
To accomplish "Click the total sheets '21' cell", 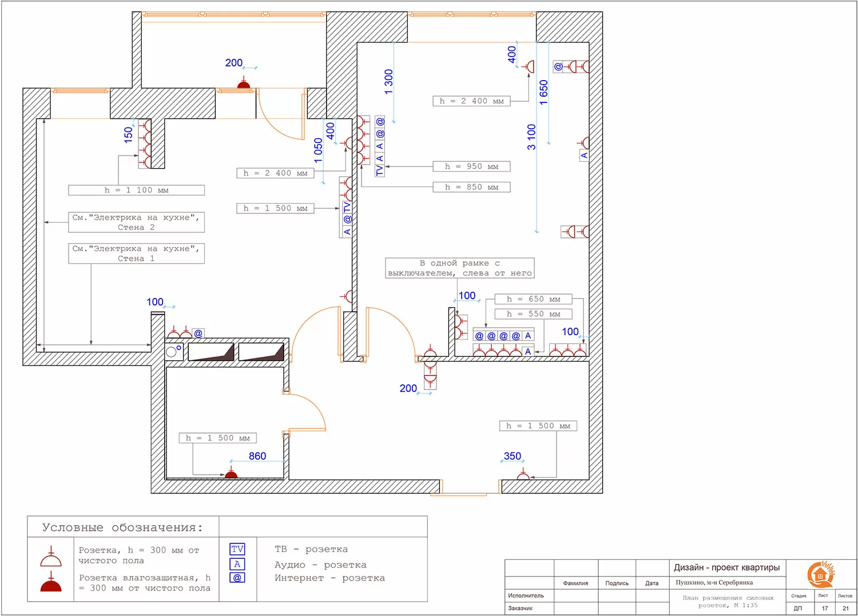I will pyautogui.click(x=845, y=608).
